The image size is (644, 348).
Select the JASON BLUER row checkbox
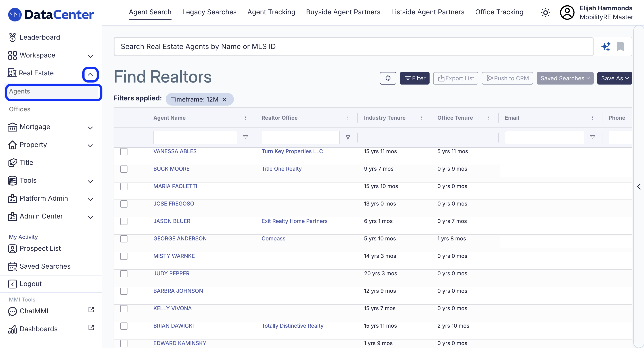click(124, 221)
